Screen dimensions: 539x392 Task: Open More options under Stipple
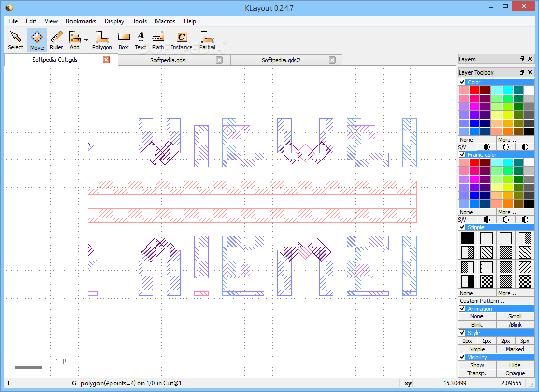515,293
